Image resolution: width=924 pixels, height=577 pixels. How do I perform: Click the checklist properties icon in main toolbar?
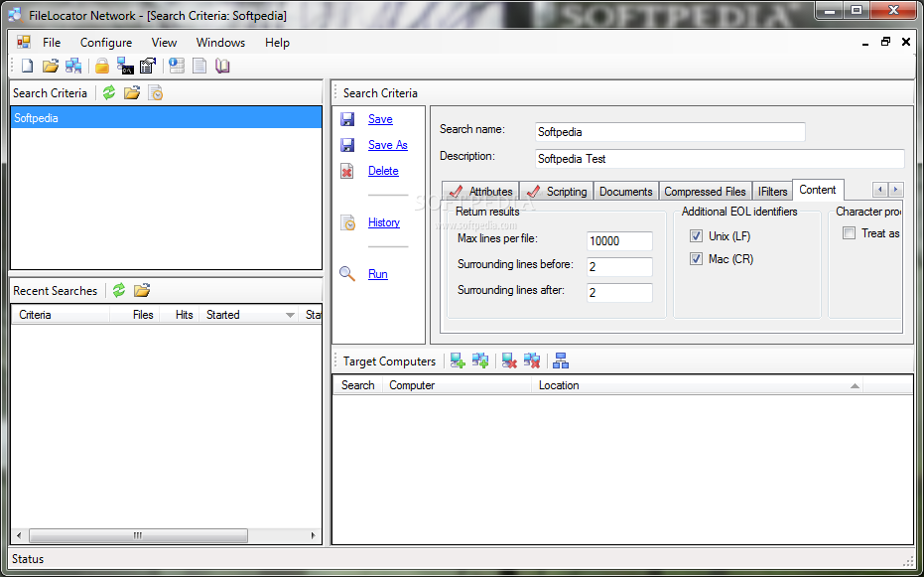pos(147,66)
